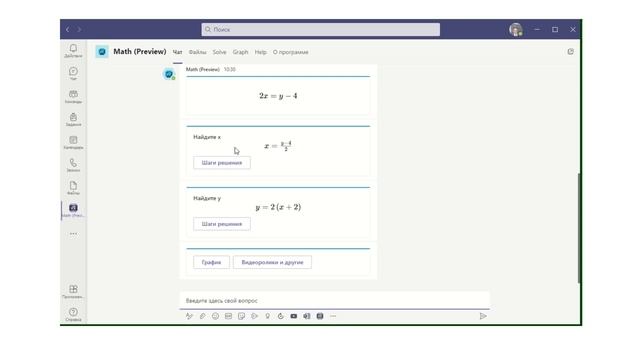Close the Teams window
The width and height of the screenshot is (640, 360).
[573, 29]
